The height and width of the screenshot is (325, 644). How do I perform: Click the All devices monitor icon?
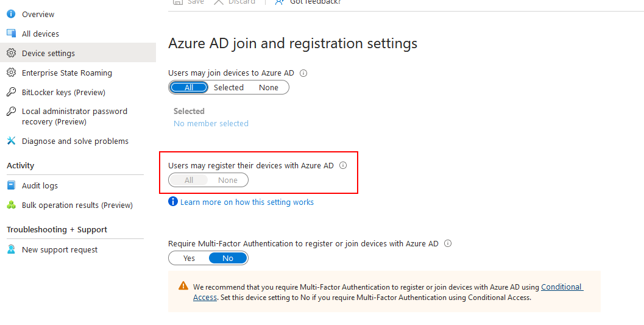pyautogui.click(x=11, y=34)
